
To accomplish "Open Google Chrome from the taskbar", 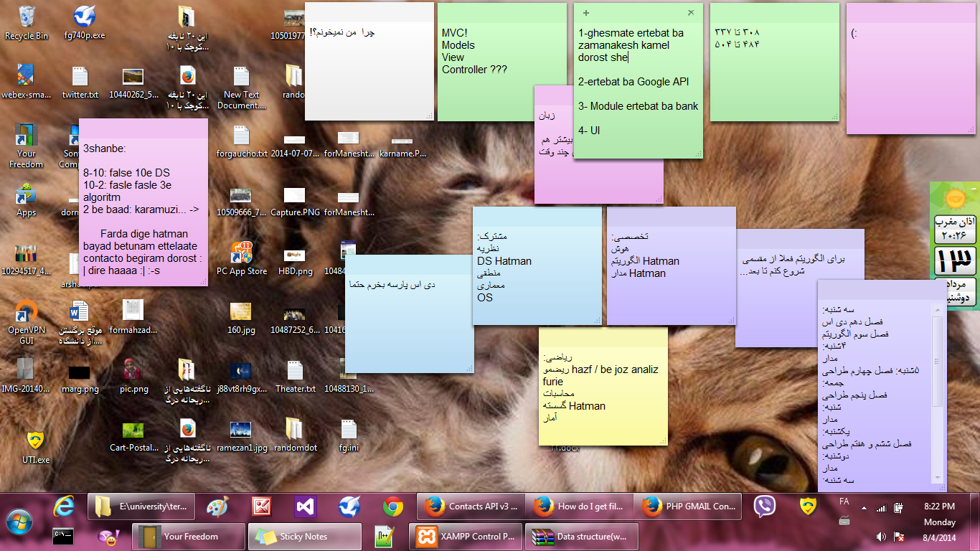I will coord(392,507).
